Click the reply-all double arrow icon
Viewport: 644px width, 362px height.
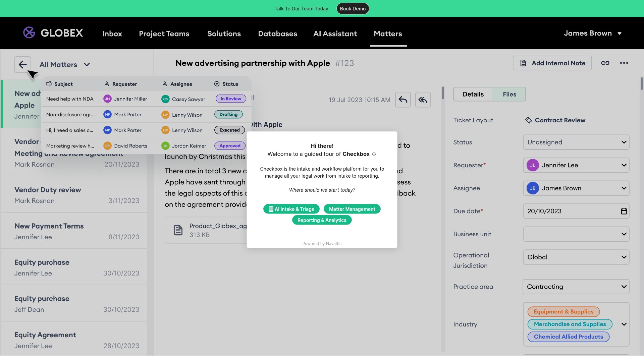(423, 100)
